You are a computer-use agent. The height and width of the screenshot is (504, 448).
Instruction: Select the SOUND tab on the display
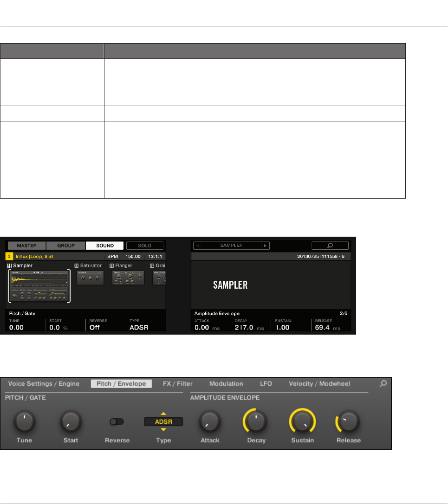click(x=105, y=246)
